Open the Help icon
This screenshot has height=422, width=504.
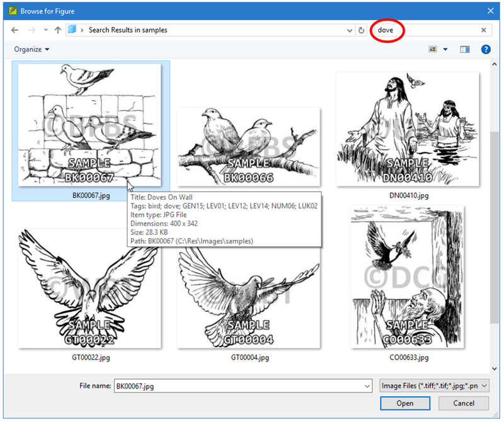click(486, 49)
